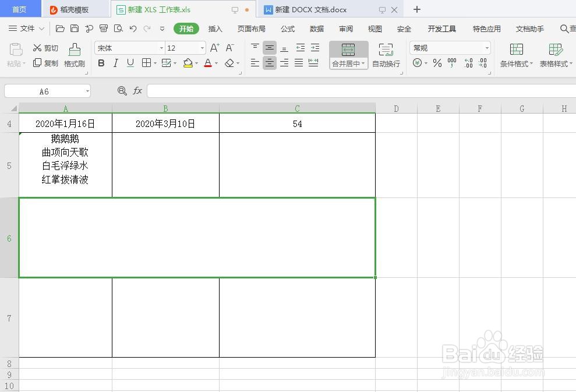Toggle Underline formatting
This screenshot has width=576, height=392.
130,63
